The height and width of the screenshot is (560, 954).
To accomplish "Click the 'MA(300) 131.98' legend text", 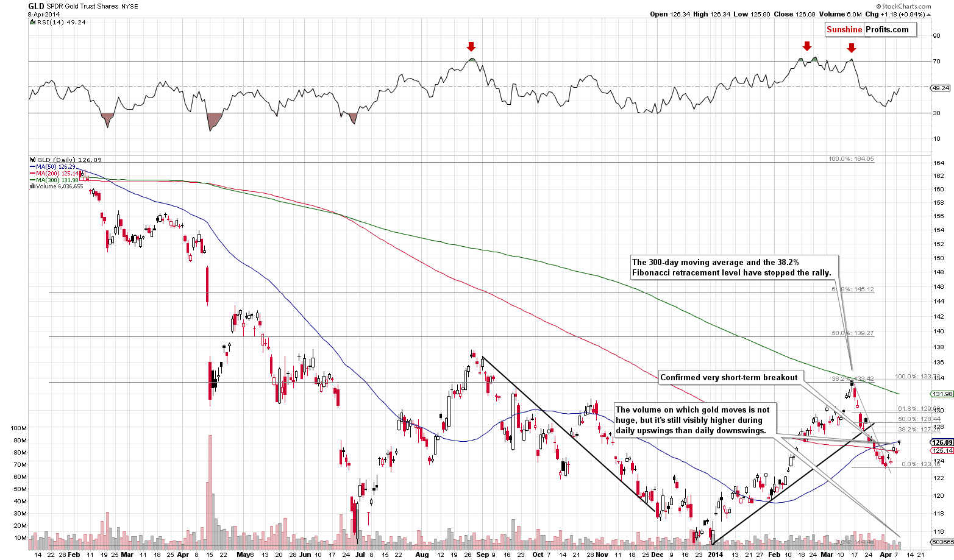I will (x=57, y=180).
